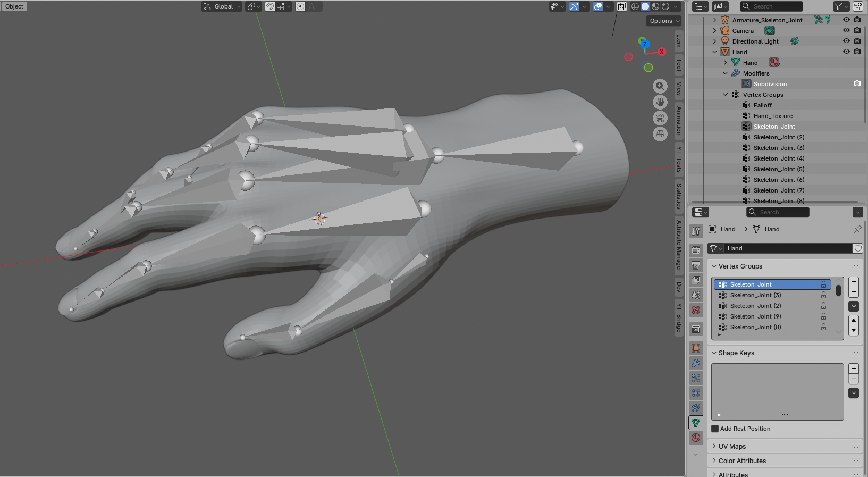Switch perspective/orthographic with the grid icon
This screenshot has height=477, width=868.
click(x=660, y=134)
